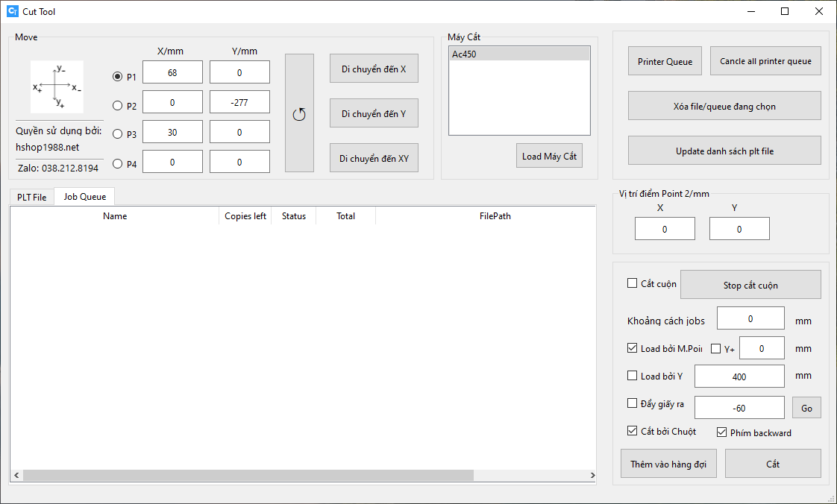Image resolution: width=837 pixels, height=504 pixels.
Task: Click the Cut Tool app icon in title bar
Action: (x=12, y=11)
